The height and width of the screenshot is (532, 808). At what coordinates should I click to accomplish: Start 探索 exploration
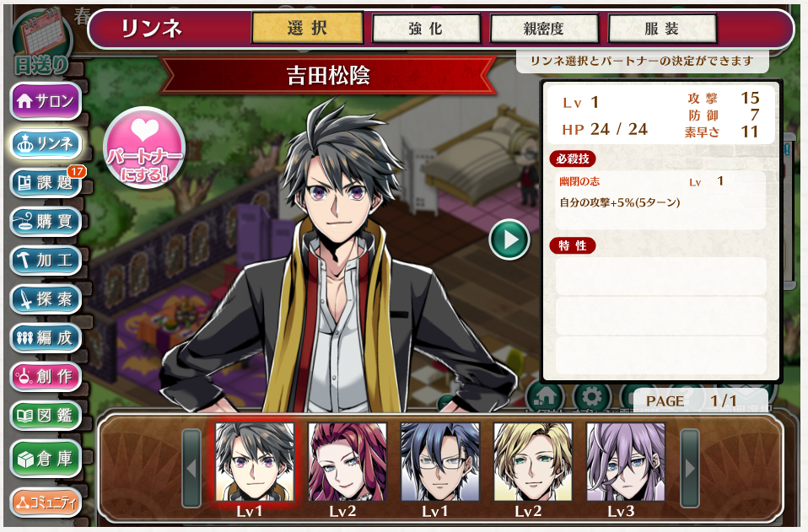tap(46, 298)
